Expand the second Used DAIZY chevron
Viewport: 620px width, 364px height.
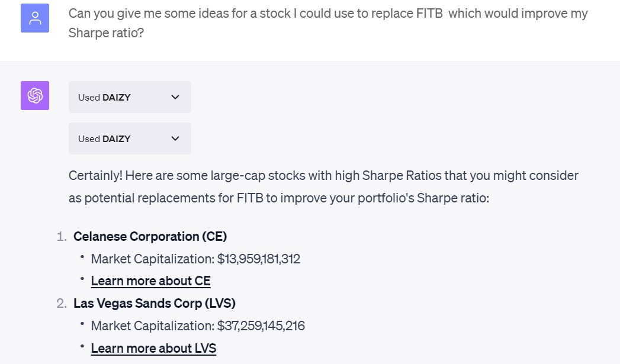point(175,138)
